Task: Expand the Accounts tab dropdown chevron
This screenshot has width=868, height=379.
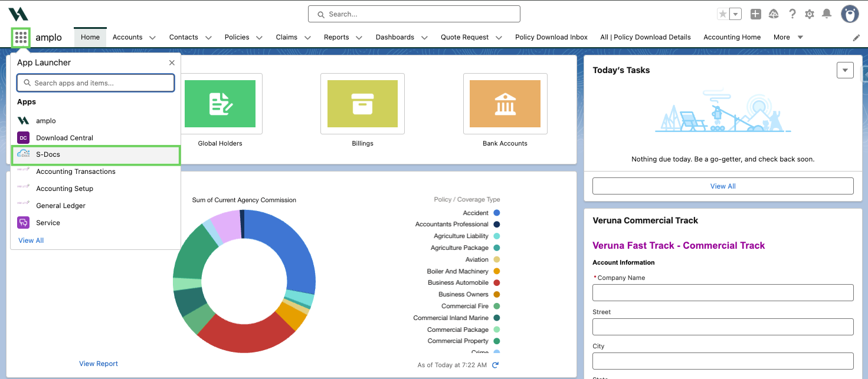Action: [x=152, y=38]
